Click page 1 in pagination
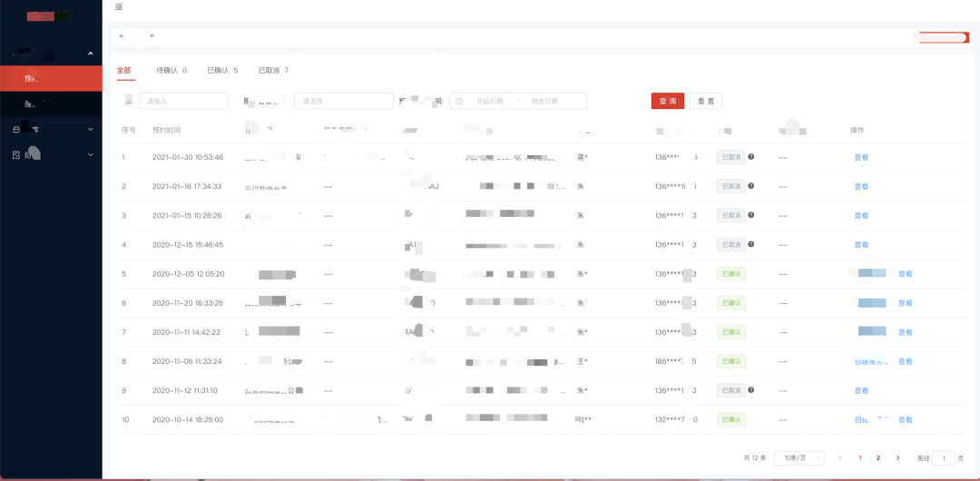This screenshot has height=481, width=980. (x=860, y=457)
